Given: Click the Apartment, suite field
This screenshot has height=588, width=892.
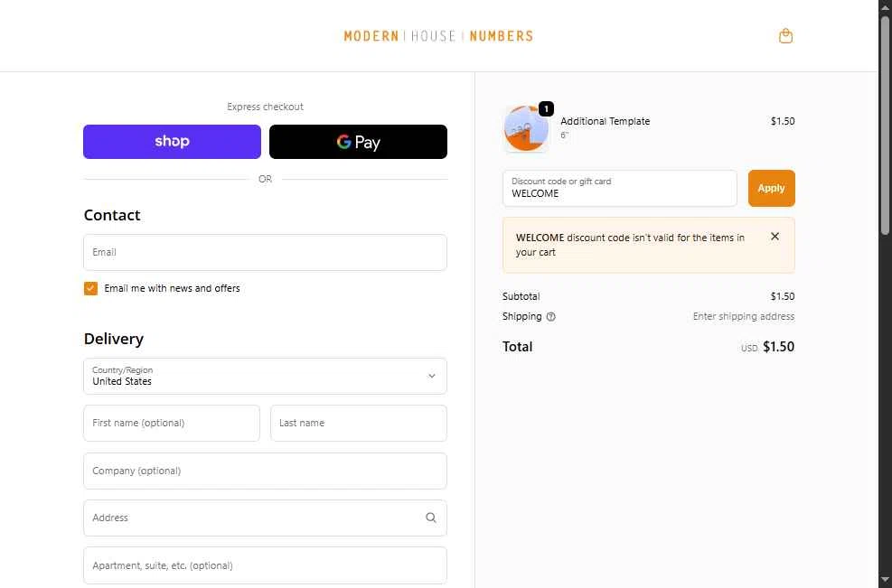Looking at the screenshot, I should pyautogui.click(x=265, y=565).
